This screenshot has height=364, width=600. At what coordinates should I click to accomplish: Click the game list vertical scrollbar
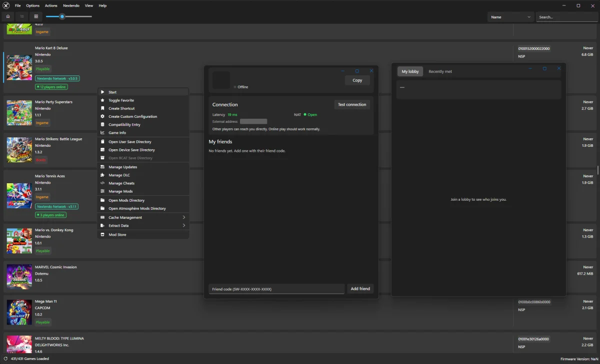coord(598,170)
